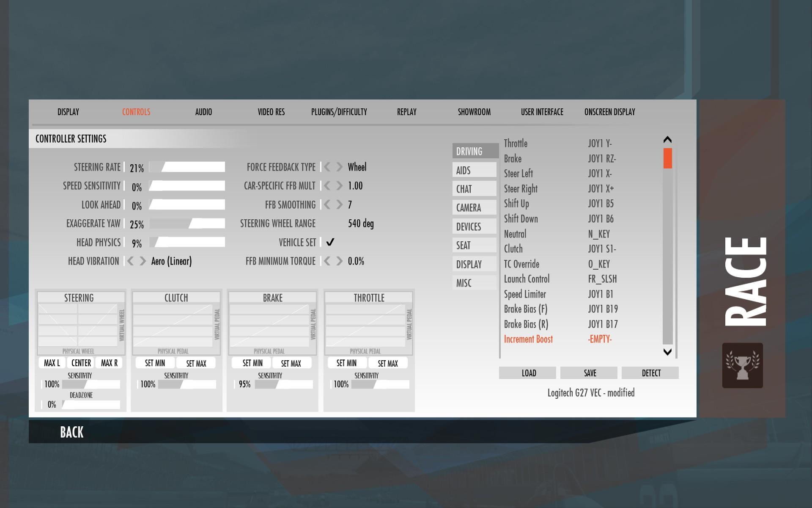Viewport: 812px width, 508px height.
Task: Click Throttle Set Max
Action: (x=388, y=363)
